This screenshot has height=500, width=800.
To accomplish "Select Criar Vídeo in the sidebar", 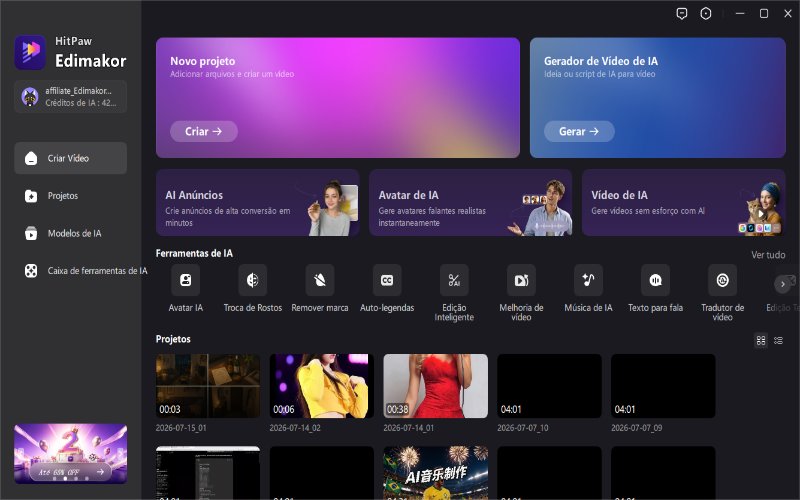I will coord(70,158).
